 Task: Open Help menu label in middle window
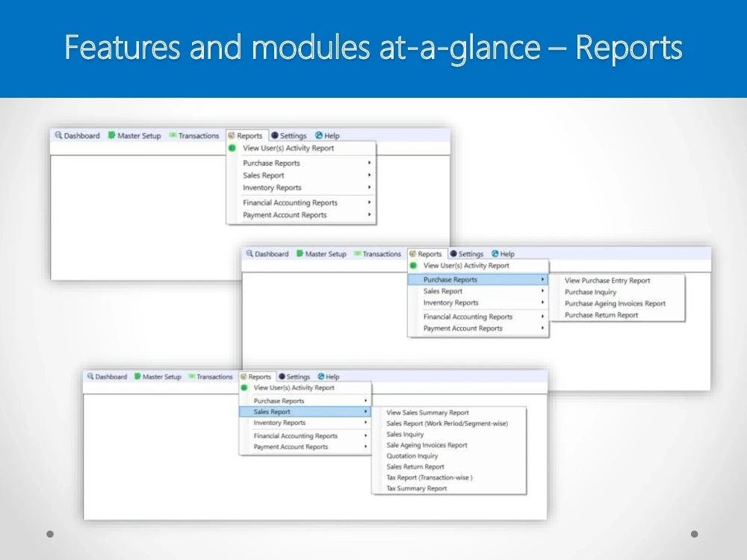507,254
